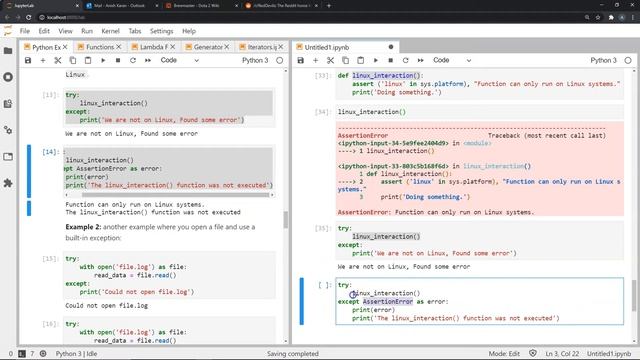Switch to the Iterators notebook tab

(x=262, y=47)
